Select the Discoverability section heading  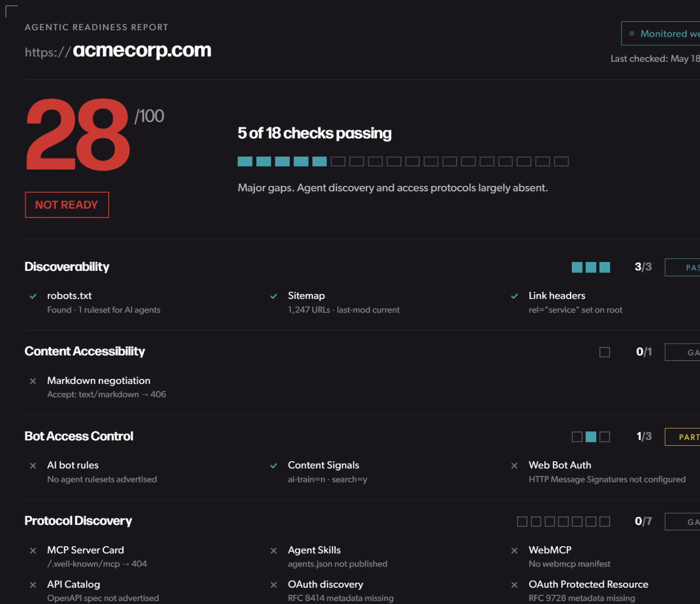pyautogui.click(x=67, y=267)
